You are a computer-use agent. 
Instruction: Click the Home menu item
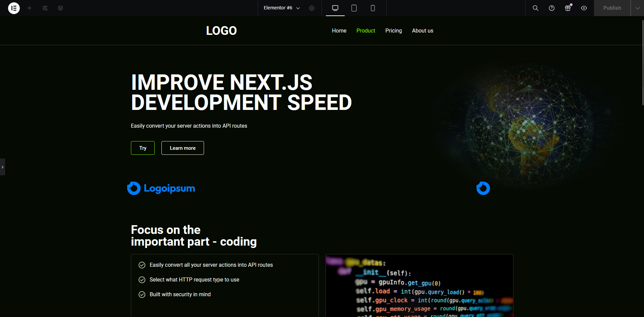339,30
